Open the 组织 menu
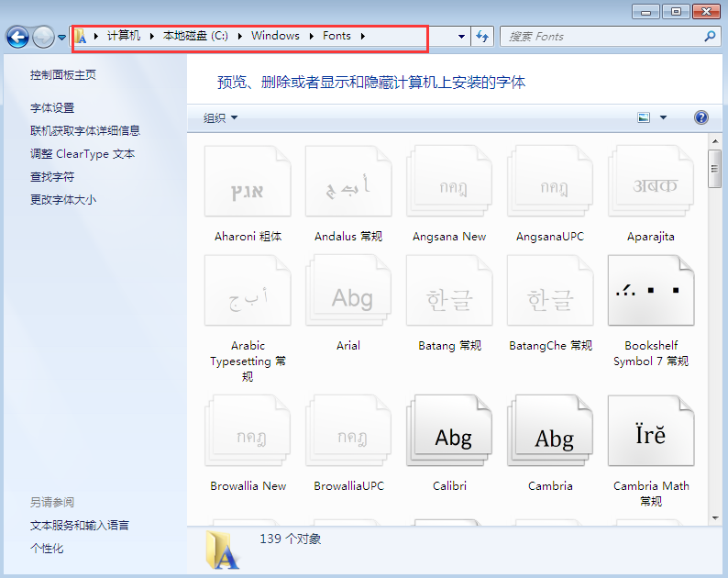728x578 pixels. click(x=221, y=118)
